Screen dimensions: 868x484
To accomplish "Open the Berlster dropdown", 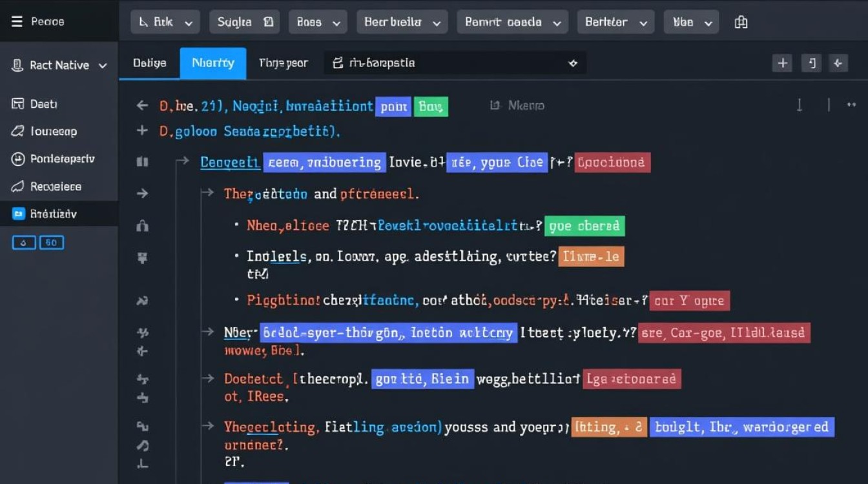I will click(616, 22).
